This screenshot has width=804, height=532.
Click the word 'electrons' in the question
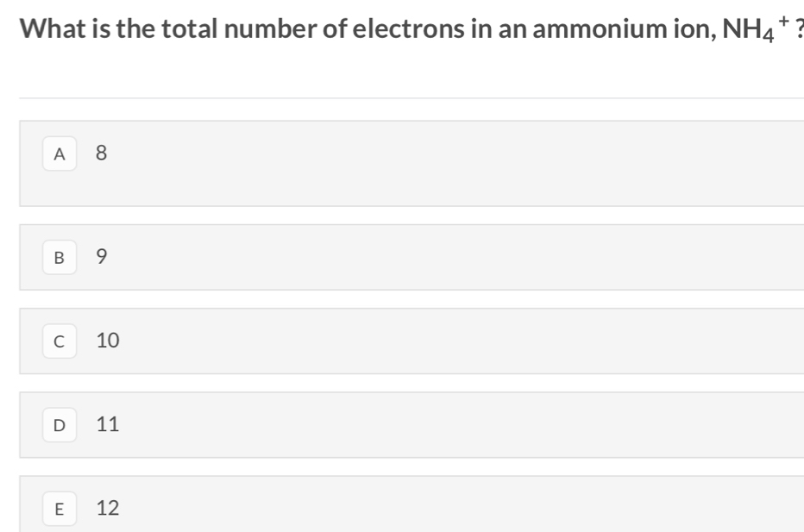(x=409, y=28)
